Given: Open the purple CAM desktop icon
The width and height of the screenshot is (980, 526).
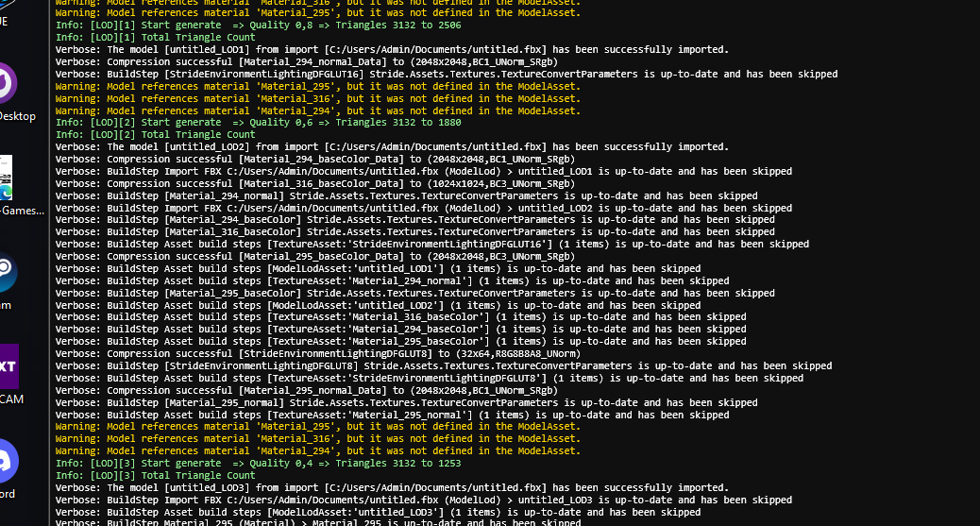Looking at the screenshot, I should (x=8, y=365).
